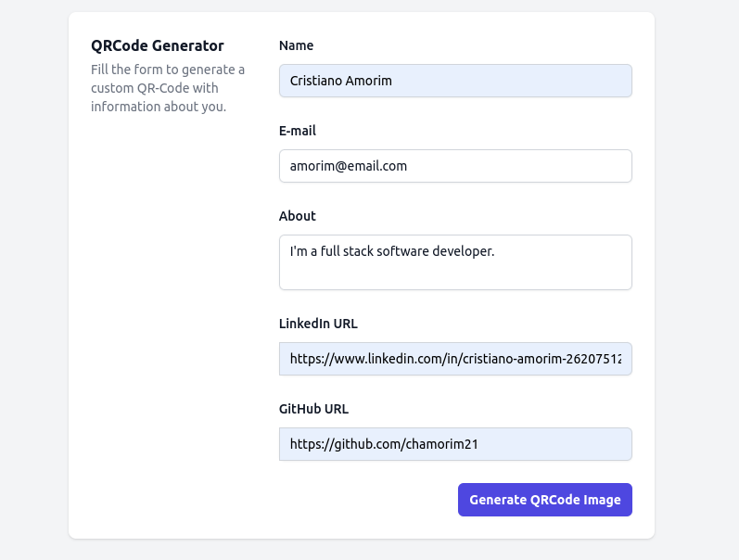
Task: Click the blank second line of About box
Action: pyautogui.click(x=454, y=274)
